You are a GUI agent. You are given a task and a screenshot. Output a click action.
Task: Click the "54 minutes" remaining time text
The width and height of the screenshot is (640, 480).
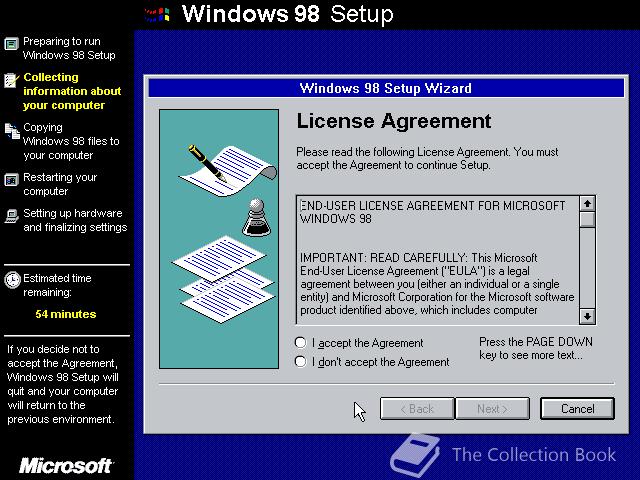[66, 314]
